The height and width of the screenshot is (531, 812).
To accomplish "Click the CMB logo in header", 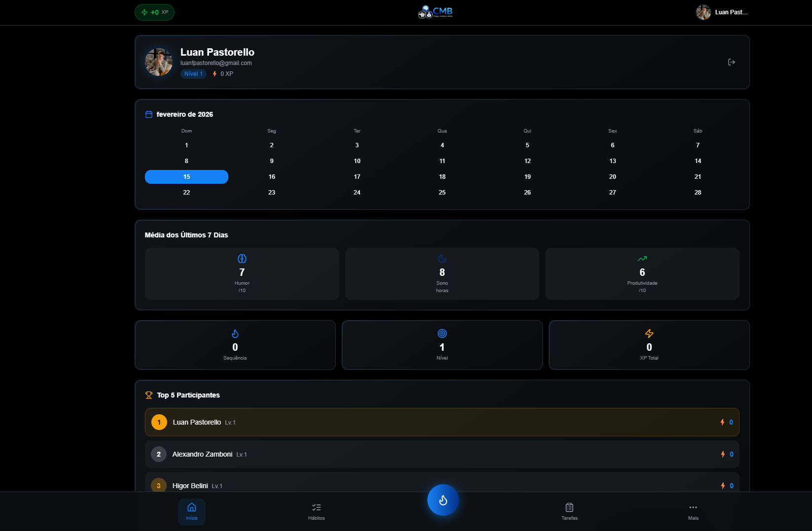I will click(x=435, y=12).
